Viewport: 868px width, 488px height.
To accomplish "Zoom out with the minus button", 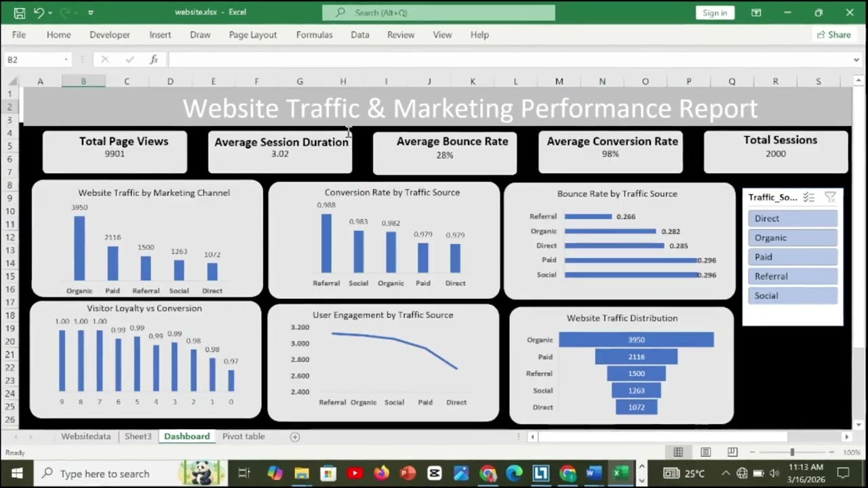I will (x=753, y=452).
